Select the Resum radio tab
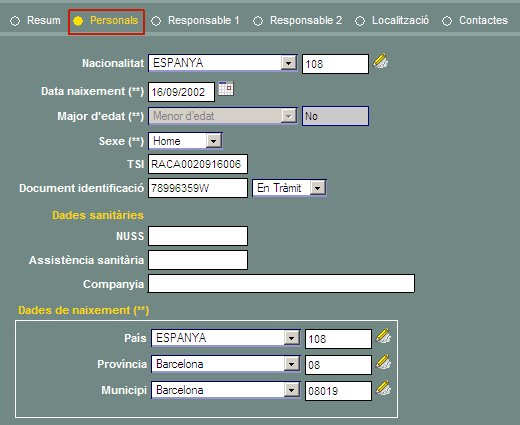 (x=35, y=21)
